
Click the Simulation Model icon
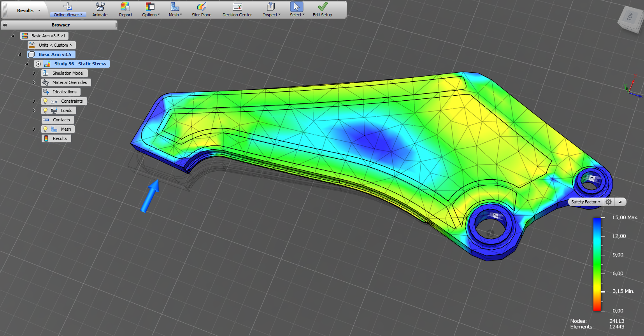tap(46, 73)
